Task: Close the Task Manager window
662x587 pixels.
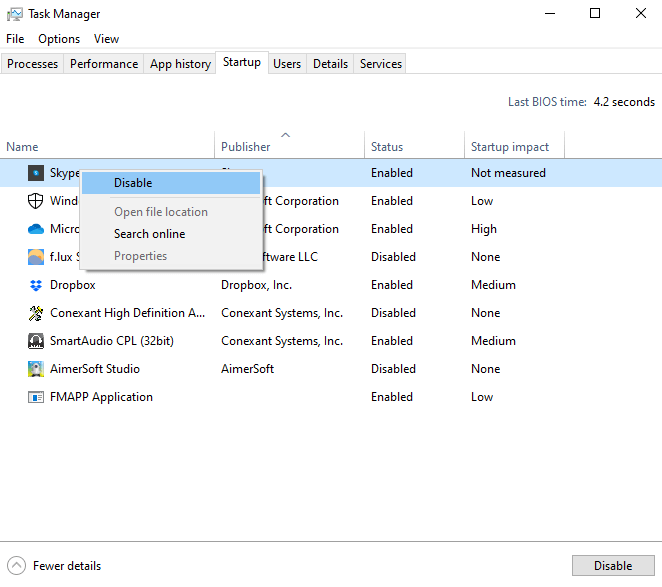Action: pos(640,14)
